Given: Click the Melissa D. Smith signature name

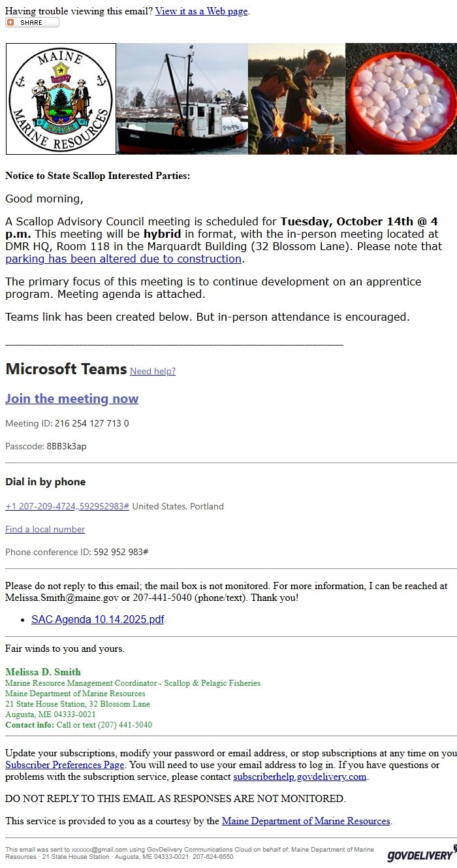Looking at the screenshot, I should [43, 672].
